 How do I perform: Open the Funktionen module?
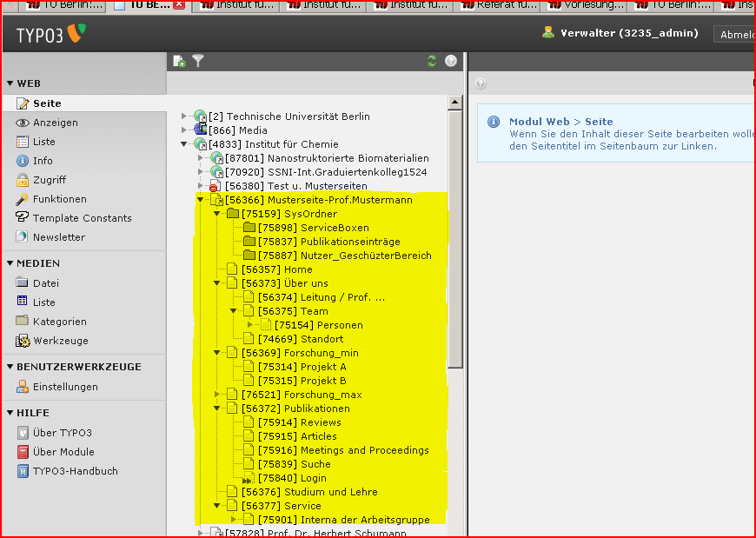coord(59,199)
